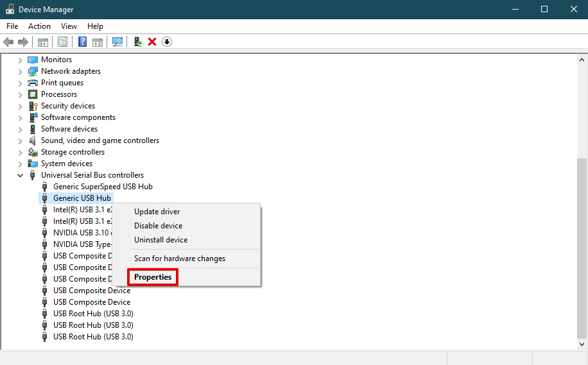
Task: Minimize the Device Manager window
Action: pyautogui.click(x=515, y=10)
